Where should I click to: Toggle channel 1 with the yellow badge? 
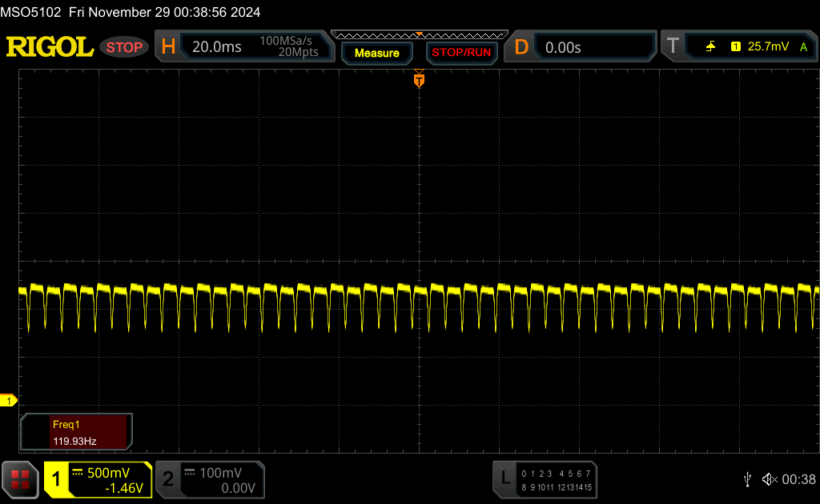click(x=57, y=479)
